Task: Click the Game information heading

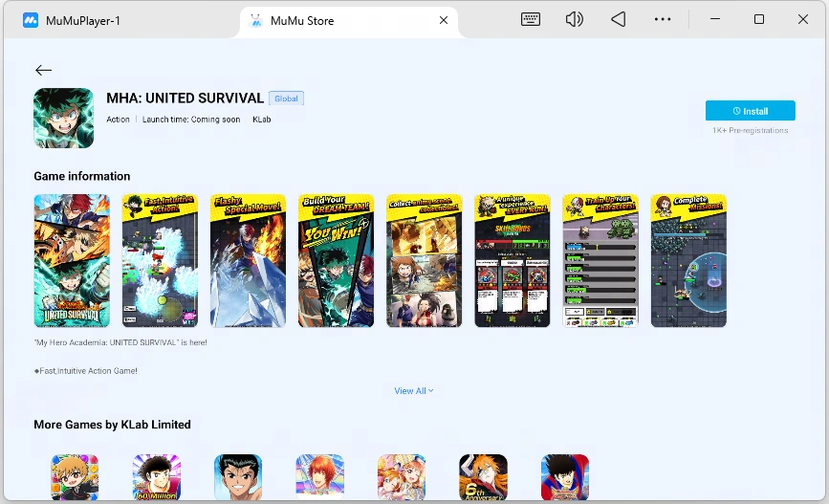Action: click(x=82, y=176)
